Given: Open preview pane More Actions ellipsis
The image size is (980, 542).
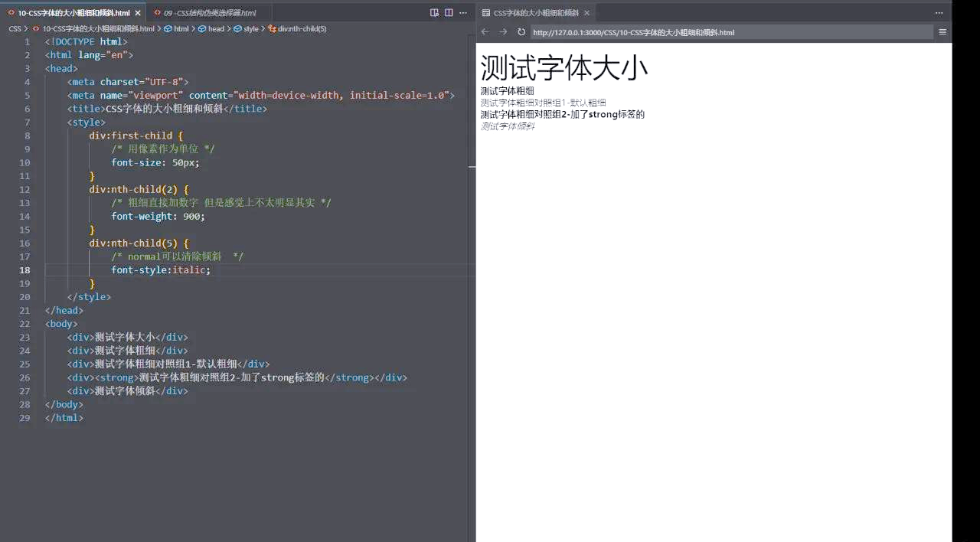Looking at the screenshot, I should (939, 13).
